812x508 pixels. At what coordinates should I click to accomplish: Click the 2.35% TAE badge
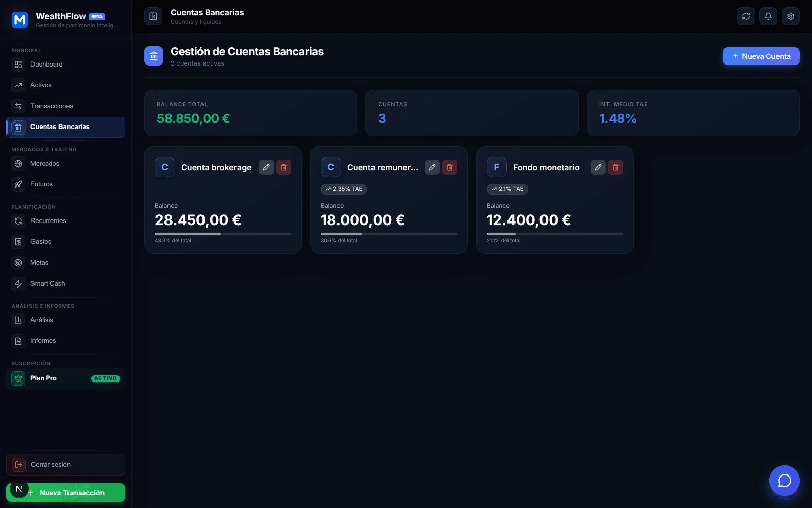pyautogui.click(x=344, y=189)
